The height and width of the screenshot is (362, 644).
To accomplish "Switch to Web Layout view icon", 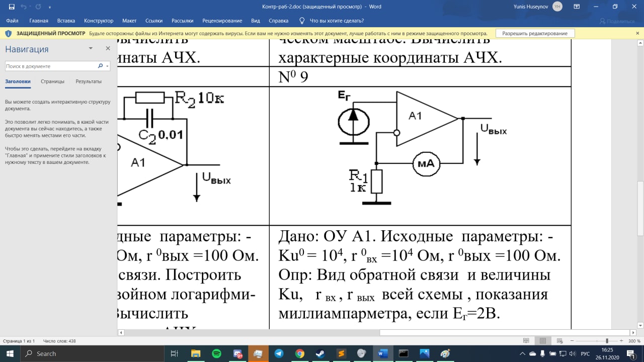I will pyautogui.click(x=559, y=341).
